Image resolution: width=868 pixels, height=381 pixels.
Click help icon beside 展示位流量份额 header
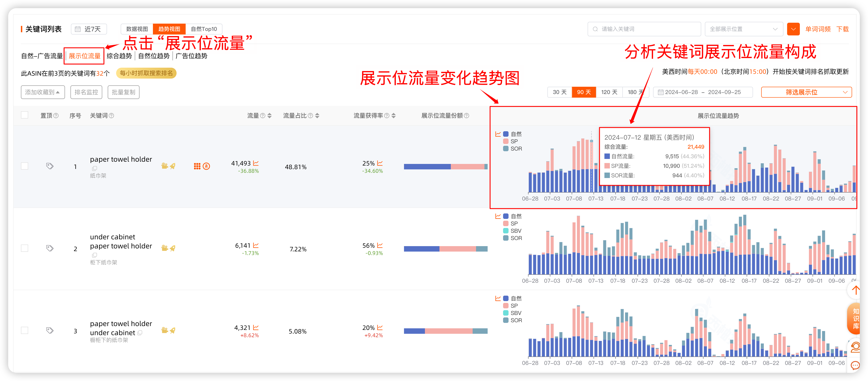coord(467,115)
